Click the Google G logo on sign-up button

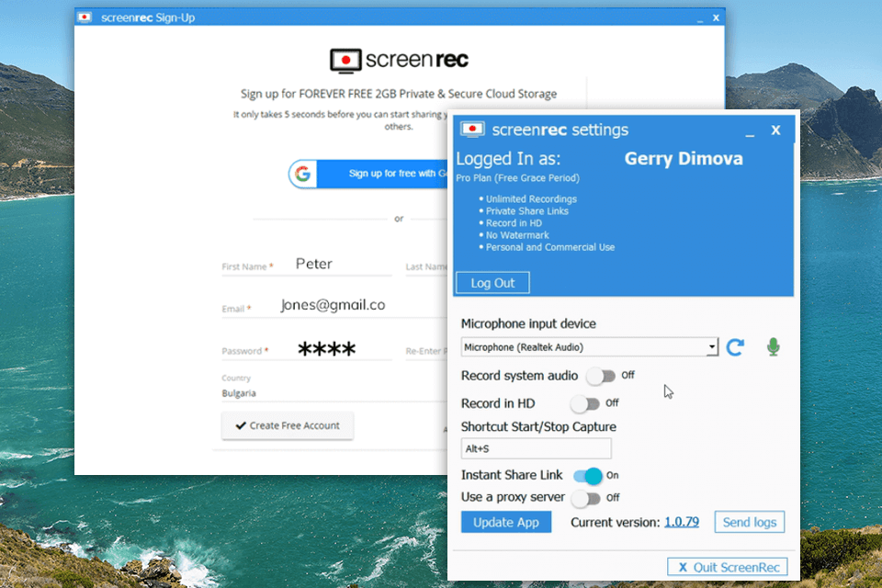[x=302, y=174]
